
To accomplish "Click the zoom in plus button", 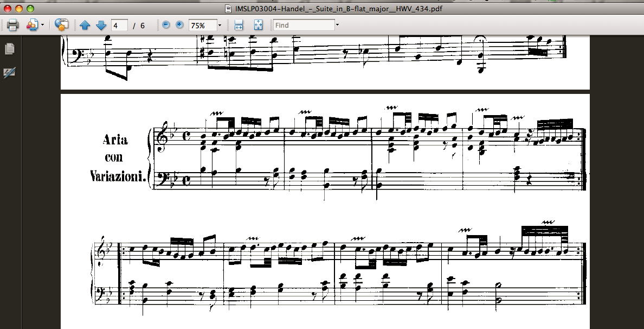I will click(x=179, y=24).
